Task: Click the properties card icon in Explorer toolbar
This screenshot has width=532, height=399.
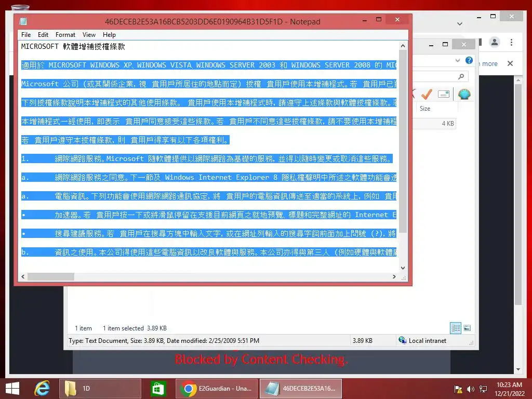Action: pyautogui.click(x=444, y=94)
